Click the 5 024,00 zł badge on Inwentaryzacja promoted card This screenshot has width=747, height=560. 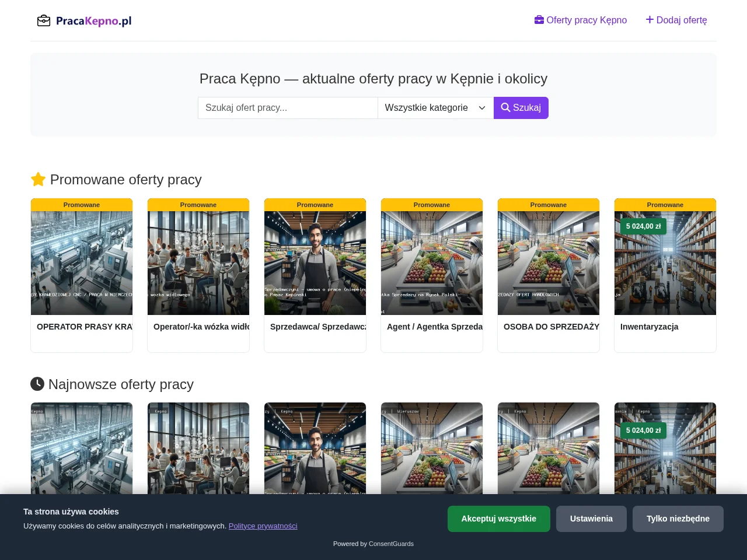pos(644,226)
